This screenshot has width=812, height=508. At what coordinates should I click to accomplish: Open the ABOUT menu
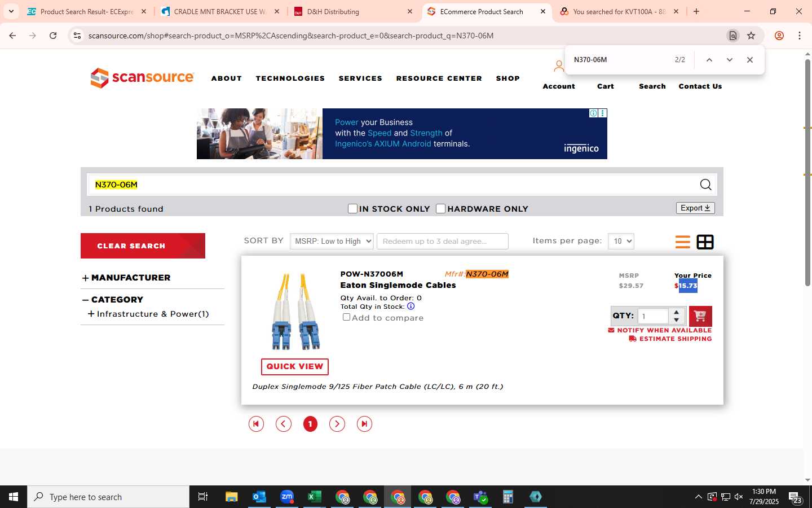227,78
